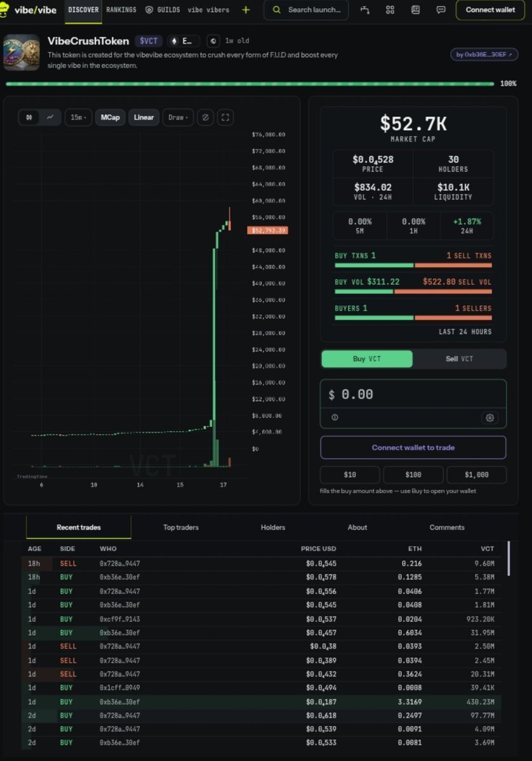Open Guilds in the nav
The width and height of the screenshot is (532, 761).
coord(163,10)
